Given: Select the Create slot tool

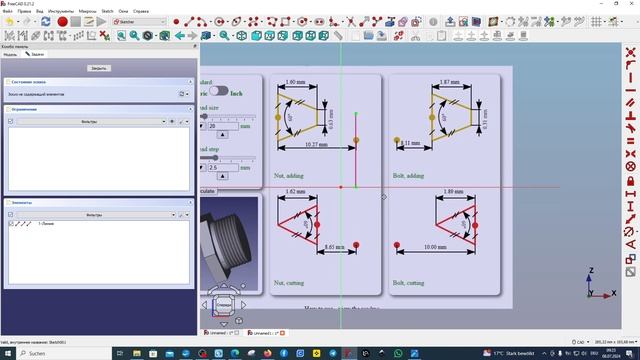Looking at the screenshot, I should pos(319,22).
